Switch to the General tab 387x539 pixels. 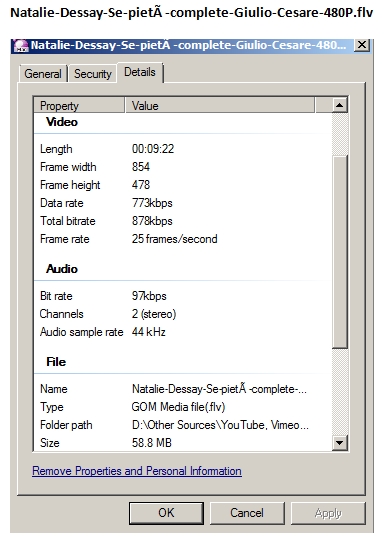coord(43,74)
